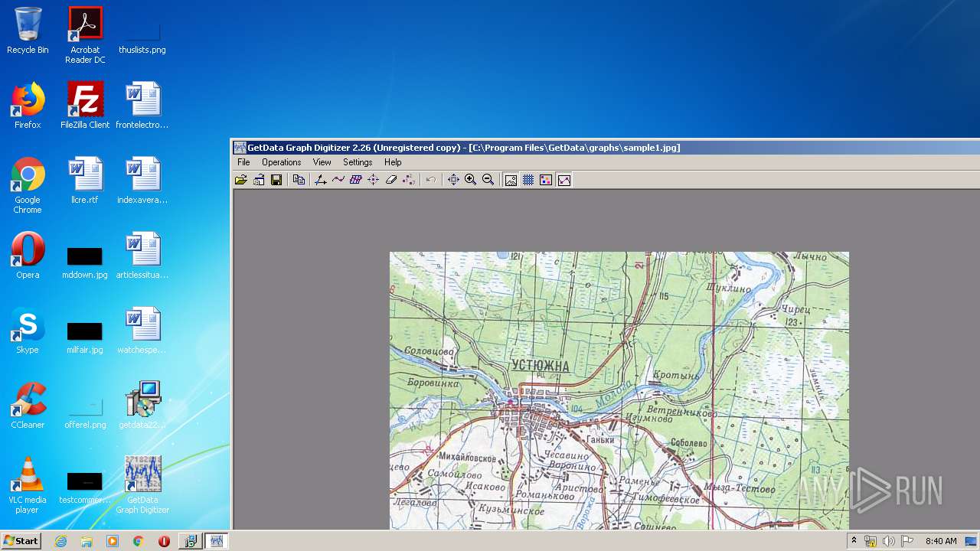The image size is (980, 551).
Task: Select VLC media player desktop shortcut
Action: [x=28, y=485]
